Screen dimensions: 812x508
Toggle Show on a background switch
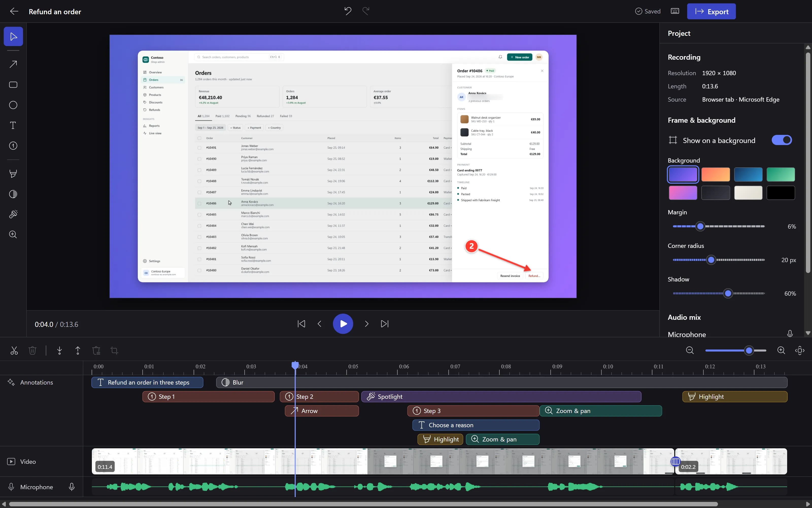(782, 140)
